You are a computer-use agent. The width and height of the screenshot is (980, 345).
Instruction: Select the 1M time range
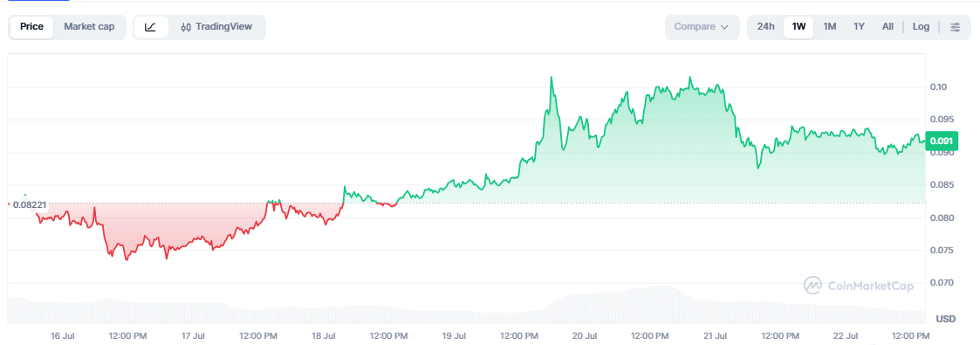(829, 27)
